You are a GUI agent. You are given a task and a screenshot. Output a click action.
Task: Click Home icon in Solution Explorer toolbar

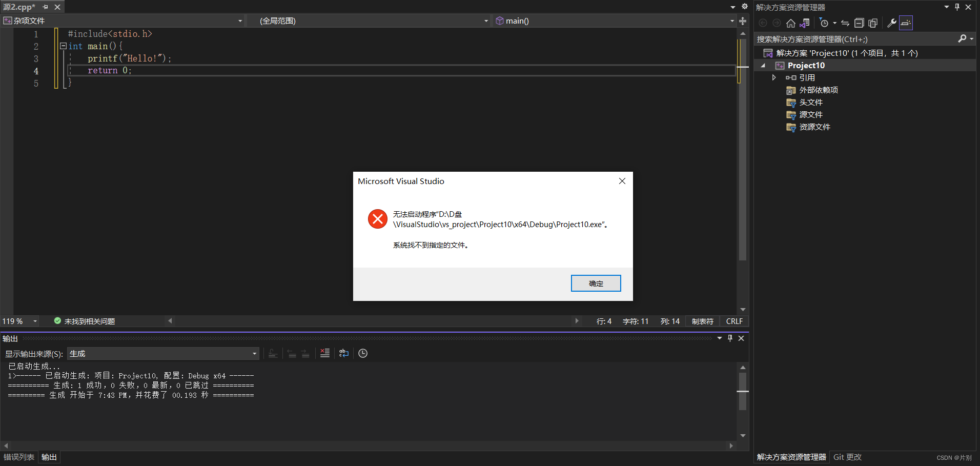point(791,23)
